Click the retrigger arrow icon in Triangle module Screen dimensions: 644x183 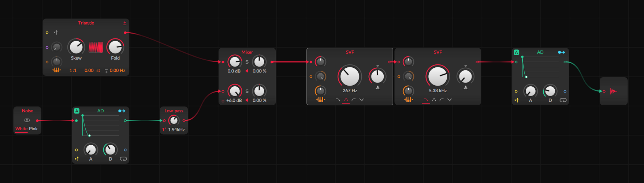click(x=56, y=33)
